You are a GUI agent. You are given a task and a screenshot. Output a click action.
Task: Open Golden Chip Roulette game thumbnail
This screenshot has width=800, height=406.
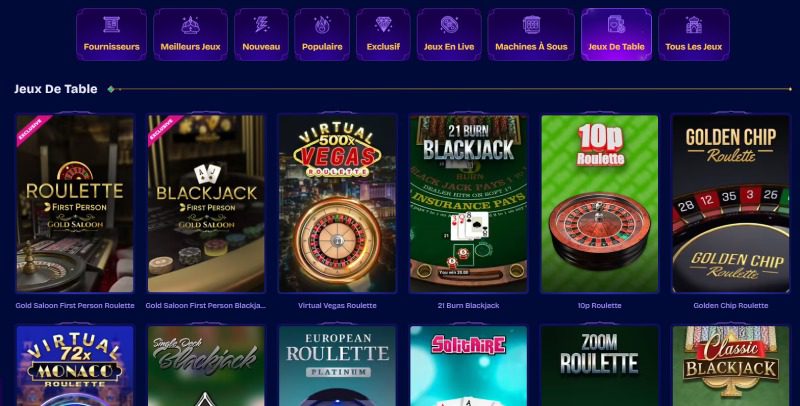point(731,204)
